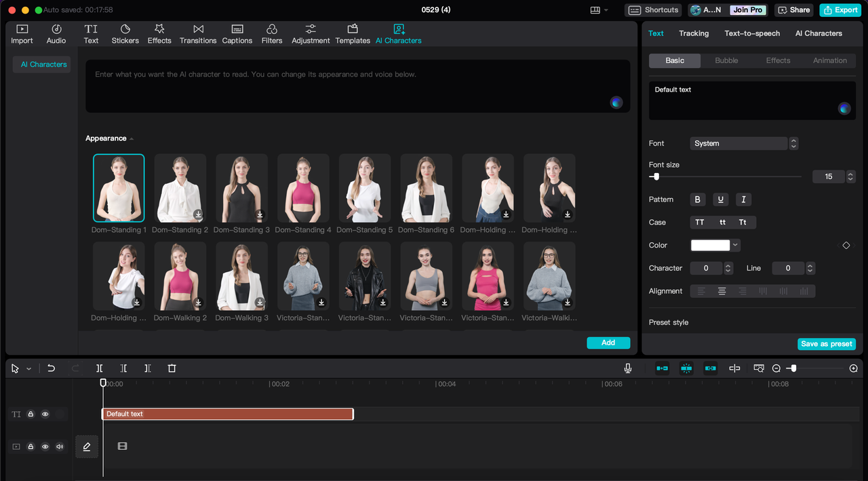Open the Stickers panel

click(x=125, y=34)
